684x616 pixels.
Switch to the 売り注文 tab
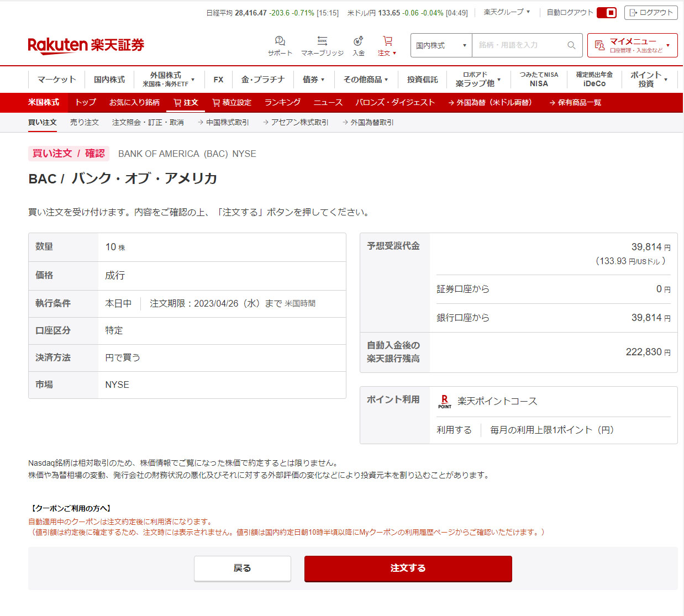85,123
